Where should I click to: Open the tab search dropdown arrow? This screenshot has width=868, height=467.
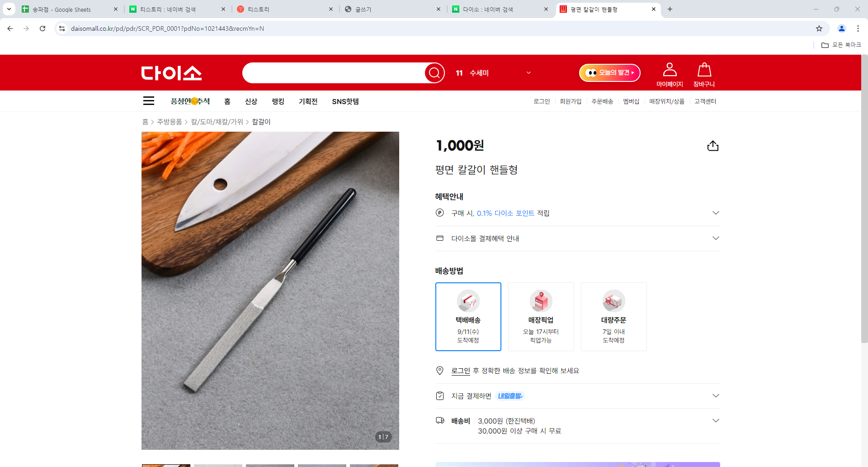click(x=9, y=9)
